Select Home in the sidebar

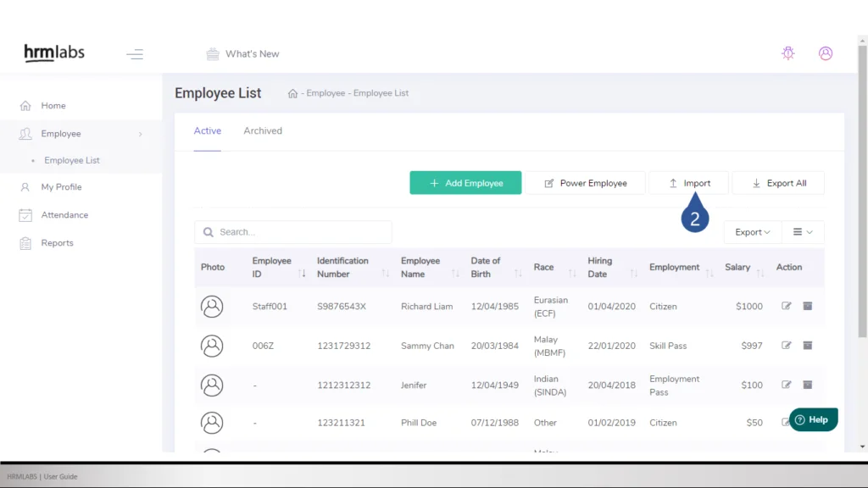pos(53,105)
